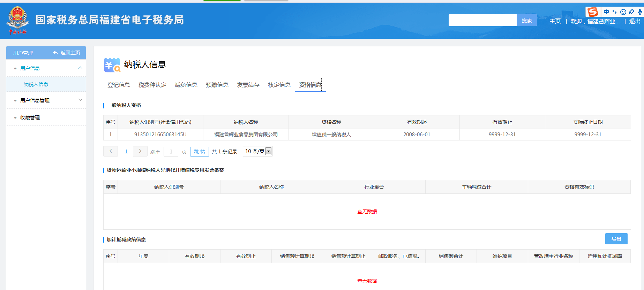Toggle Sogou Chinese punctuation mode
Image resolution: width=644 pixels, height=290 pixels.
click(x=615, y=12)
